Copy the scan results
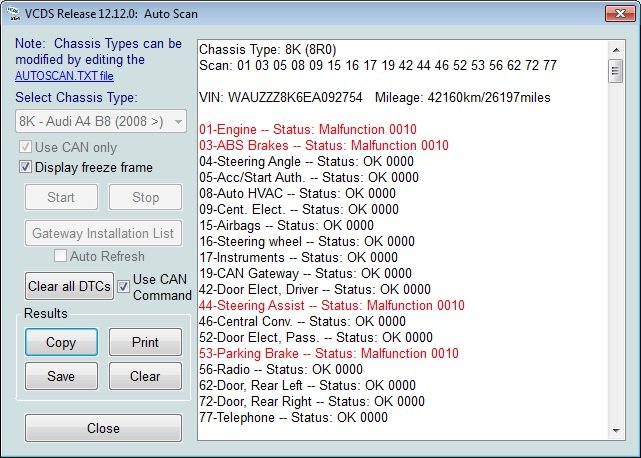This screenshot has height=458, width=641. (x=61, y=342)
